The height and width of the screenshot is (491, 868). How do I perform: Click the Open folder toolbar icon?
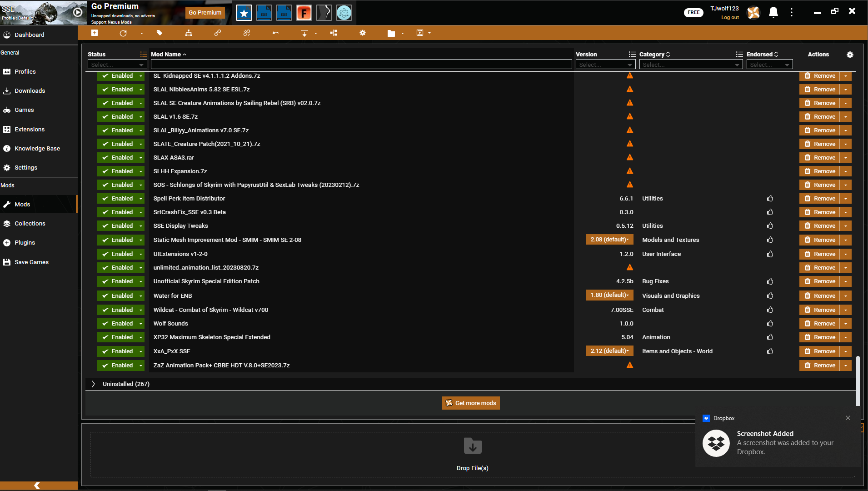point(391,33)
